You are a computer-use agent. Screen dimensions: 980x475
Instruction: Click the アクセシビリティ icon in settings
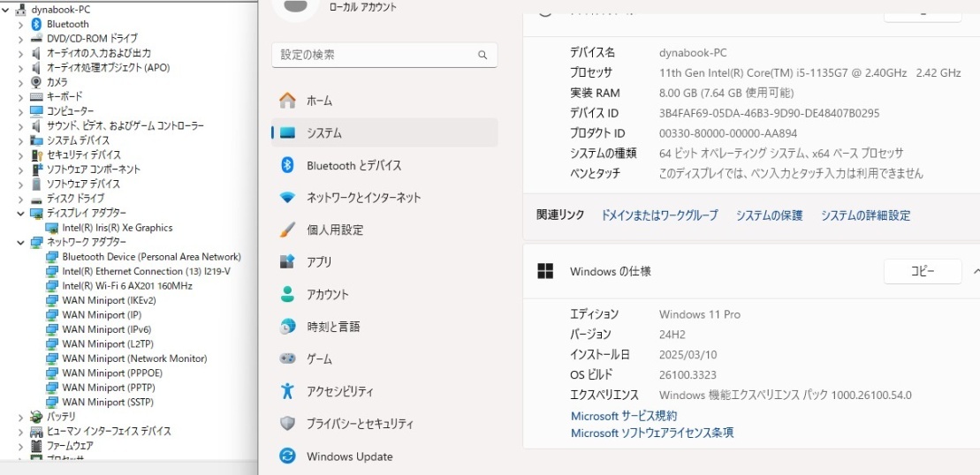287,391
